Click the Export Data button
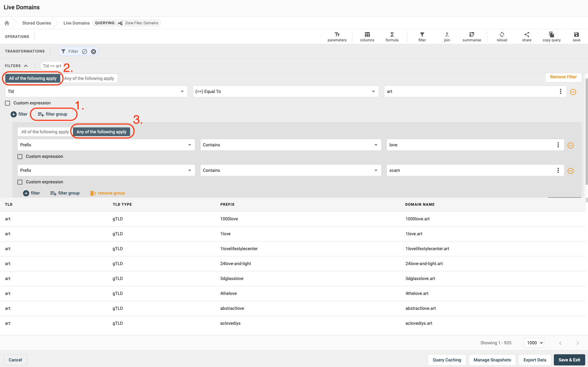 point(535,360)
